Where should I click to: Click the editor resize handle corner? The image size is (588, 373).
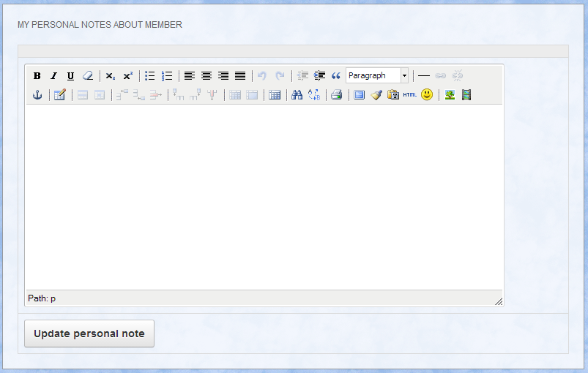[x=499, y=301]
